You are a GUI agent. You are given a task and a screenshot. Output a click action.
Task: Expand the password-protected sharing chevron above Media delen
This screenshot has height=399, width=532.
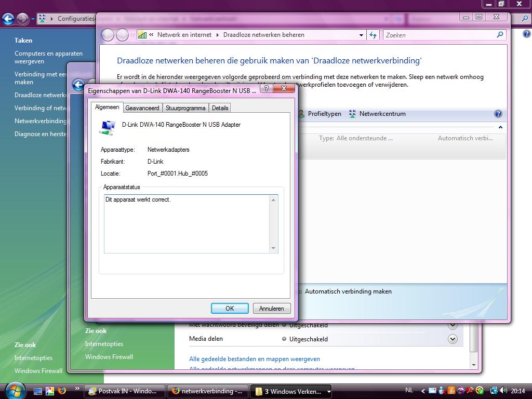(453, 326)
